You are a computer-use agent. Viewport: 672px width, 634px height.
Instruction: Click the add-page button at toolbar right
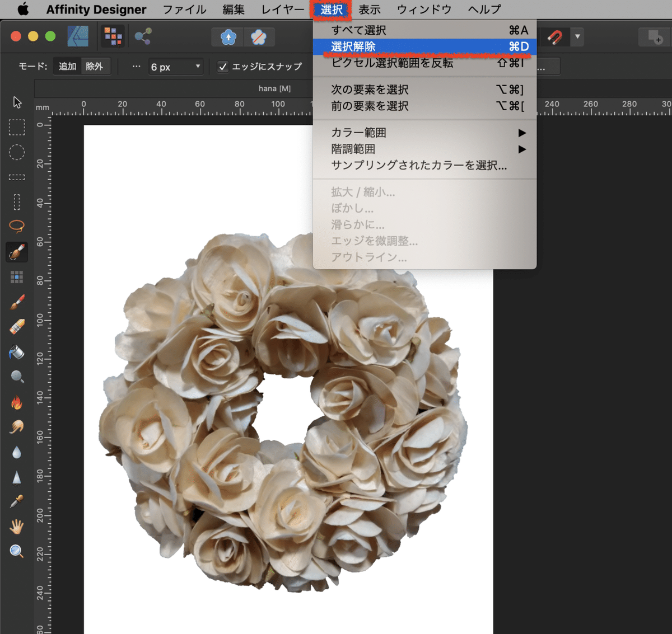654,37
